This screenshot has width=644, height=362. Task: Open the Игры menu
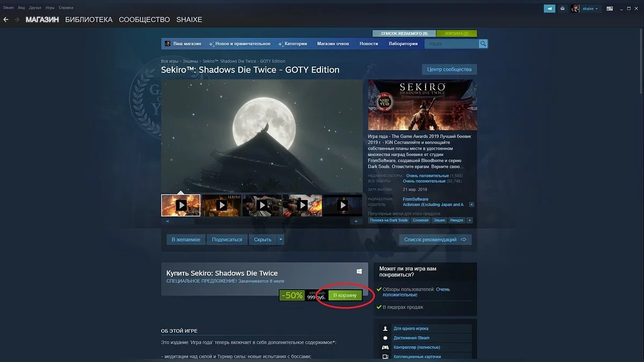(x=50, y=8)
